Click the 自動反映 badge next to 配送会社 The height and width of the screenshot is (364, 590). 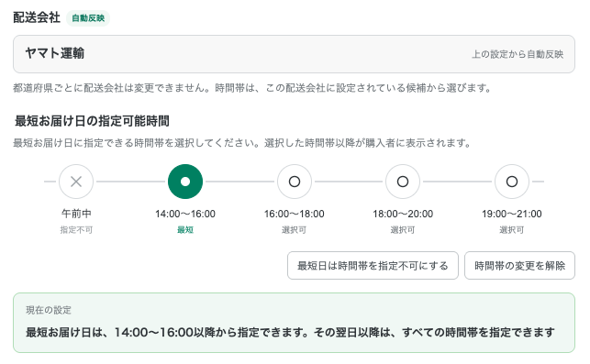pyautogui.click(x=88, y=18)
